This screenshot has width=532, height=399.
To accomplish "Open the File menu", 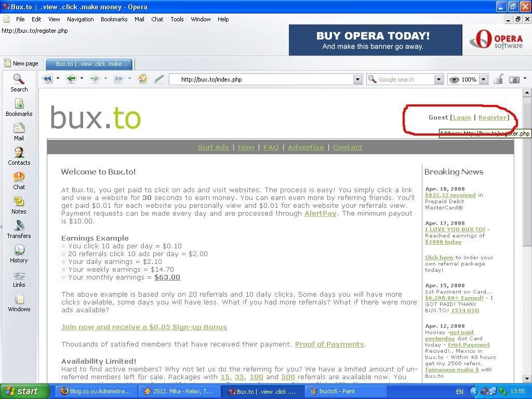I will pos(20,19).
